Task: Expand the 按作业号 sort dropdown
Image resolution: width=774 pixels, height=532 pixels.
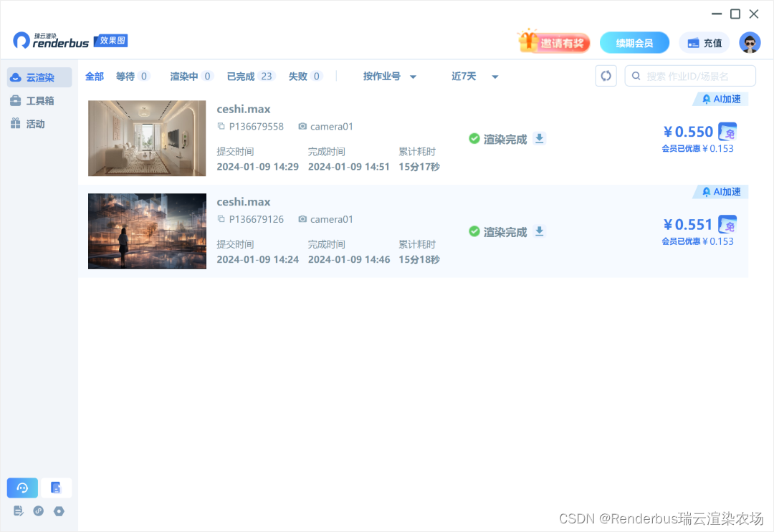Action: coord(390,77)
